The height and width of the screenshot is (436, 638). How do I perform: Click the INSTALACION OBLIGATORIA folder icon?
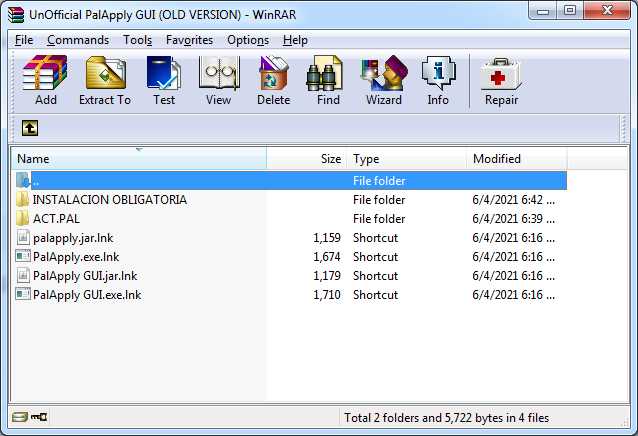(x=22, y=199)
